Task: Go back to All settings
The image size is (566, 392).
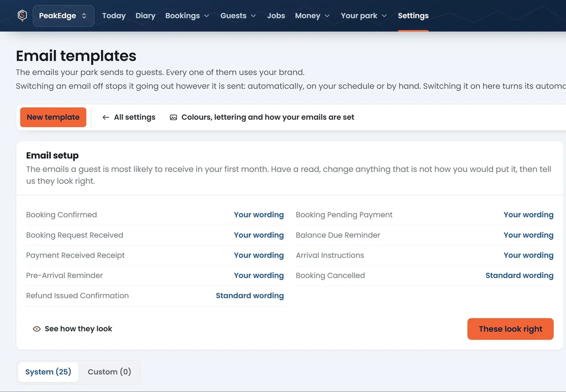Action: [x=129, y=117]
